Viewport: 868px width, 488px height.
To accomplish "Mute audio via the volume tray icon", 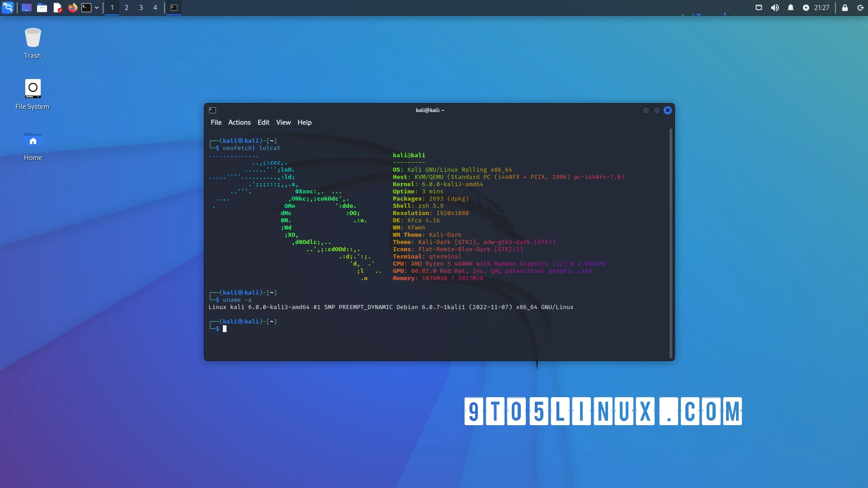I will coord(775,8).
